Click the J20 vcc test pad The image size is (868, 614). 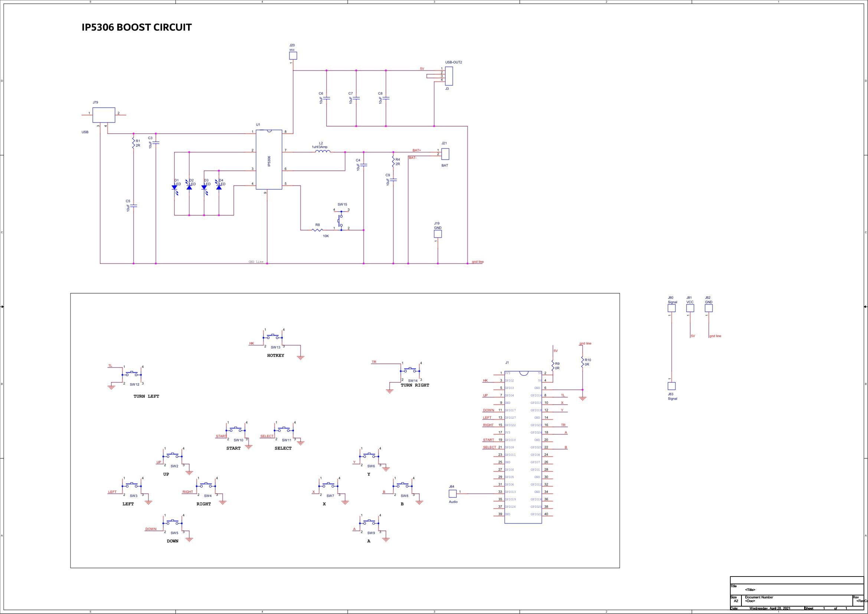(293, 56)
